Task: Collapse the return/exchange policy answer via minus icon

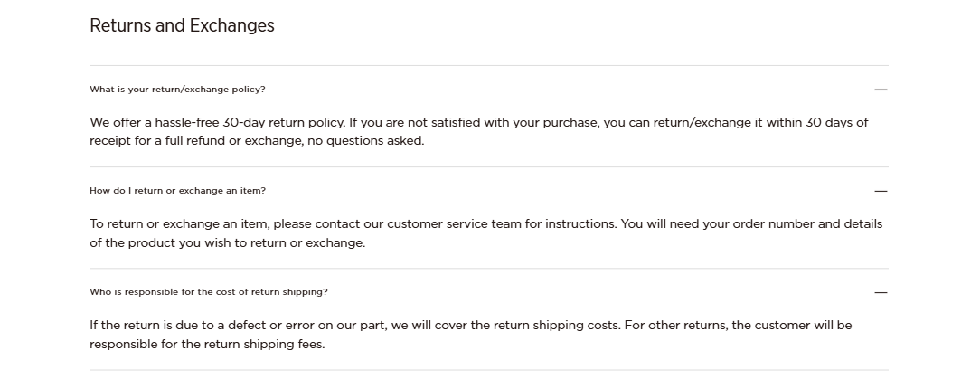Action: pos(881,90)
